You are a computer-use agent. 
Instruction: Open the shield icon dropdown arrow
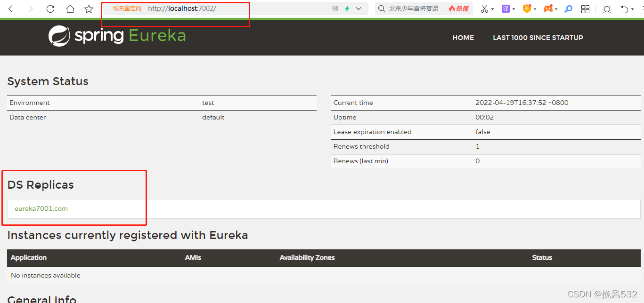(x=535, y=9)
